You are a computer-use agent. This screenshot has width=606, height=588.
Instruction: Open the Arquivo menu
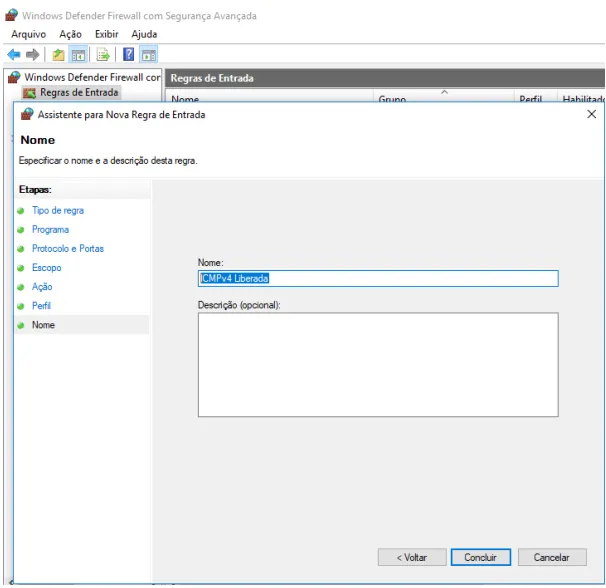click(29, 34)
